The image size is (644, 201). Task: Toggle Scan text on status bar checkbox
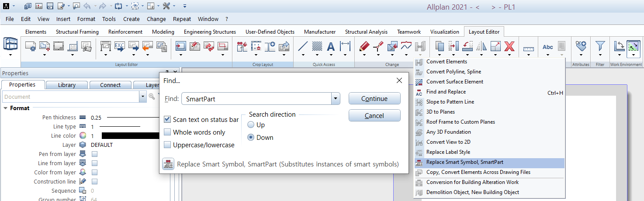[167, 119]
